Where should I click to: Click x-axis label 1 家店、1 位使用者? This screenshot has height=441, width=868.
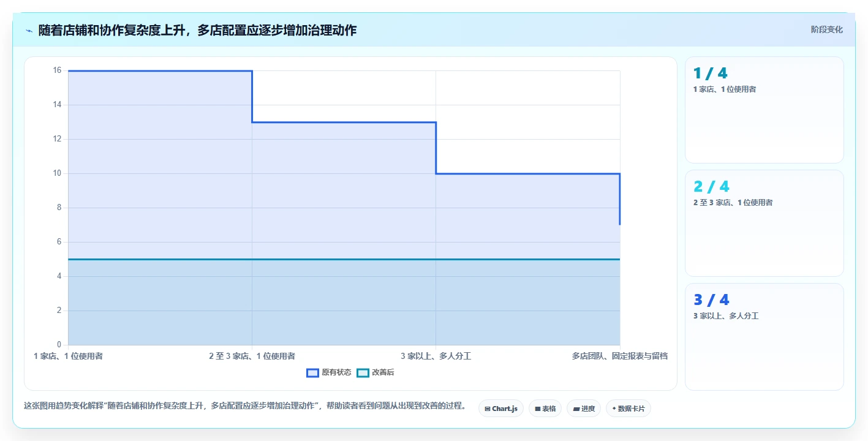coord(68,356)
